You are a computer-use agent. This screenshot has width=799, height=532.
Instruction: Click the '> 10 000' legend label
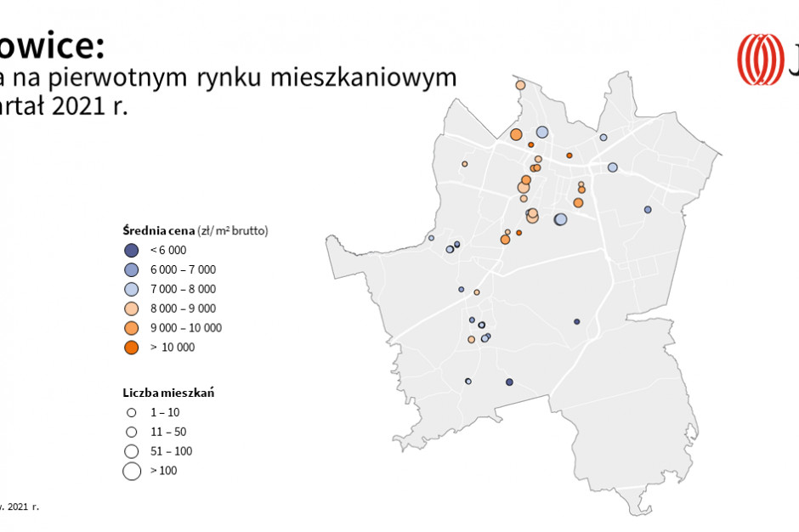pyautogui.click(x=173, y=347)
